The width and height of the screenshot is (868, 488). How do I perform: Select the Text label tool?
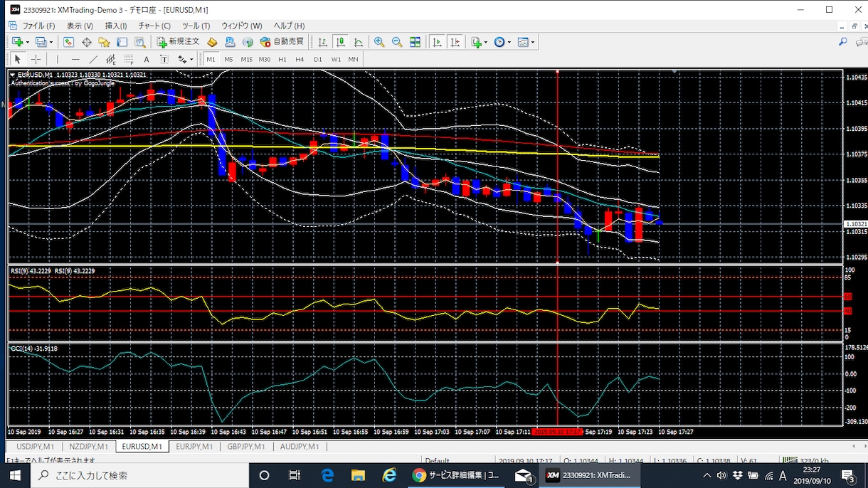[x=147, y=59]
